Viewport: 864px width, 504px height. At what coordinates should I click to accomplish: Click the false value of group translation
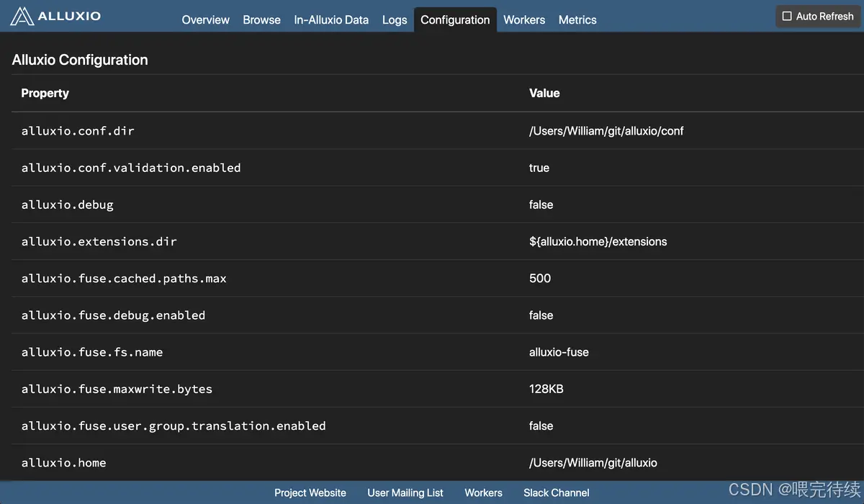[x=541, y=426]
